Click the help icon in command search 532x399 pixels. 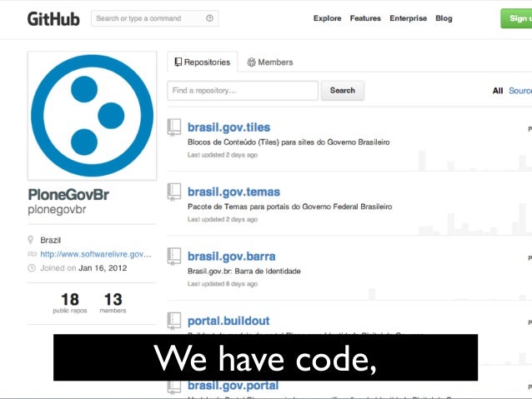tap(209, 18)
